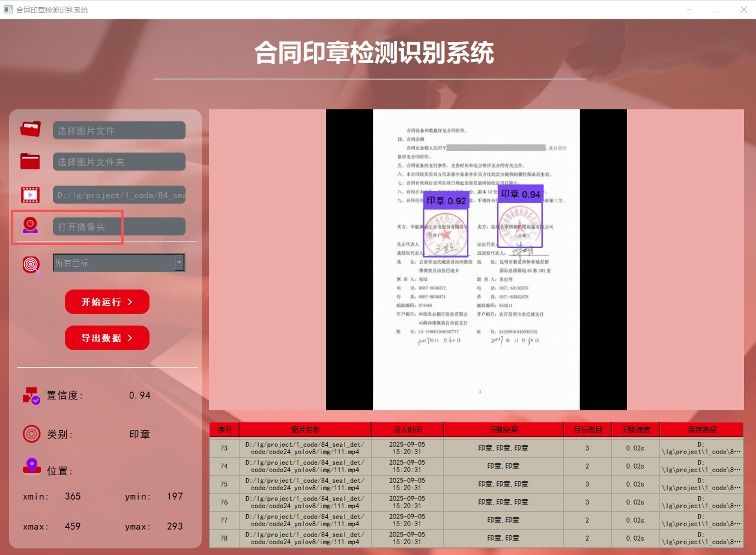Image resolution: width=756 pixels, height=555 pixels.
Task: Click the image folder selection icon
Action: (x=30, y=161)
